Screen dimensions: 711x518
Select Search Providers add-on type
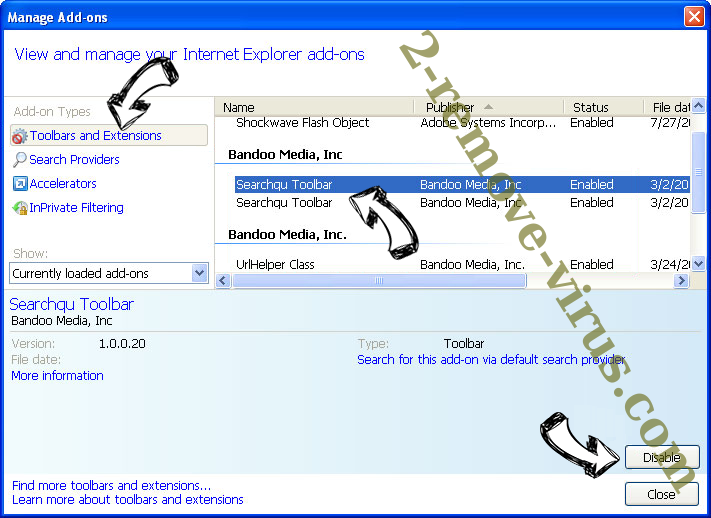74,160
